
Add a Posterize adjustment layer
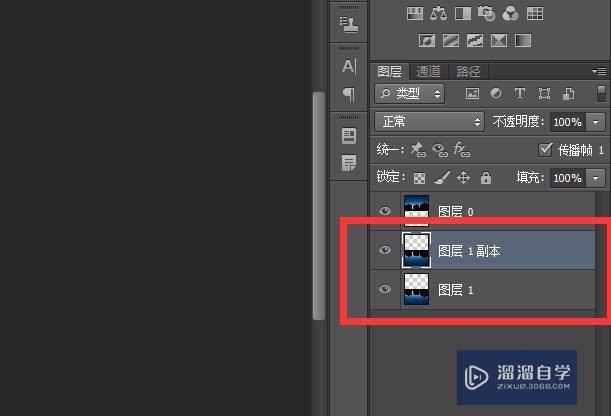(x=451, y=41)
